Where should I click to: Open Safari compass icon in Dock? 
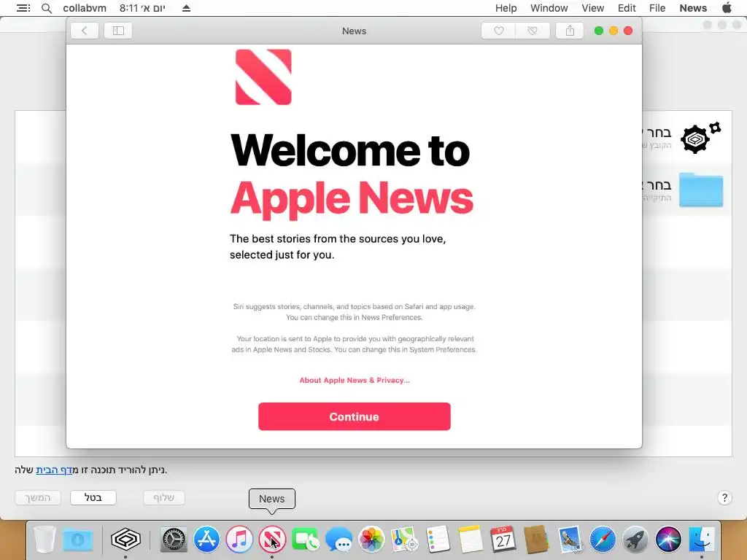[x=602, y=539]
